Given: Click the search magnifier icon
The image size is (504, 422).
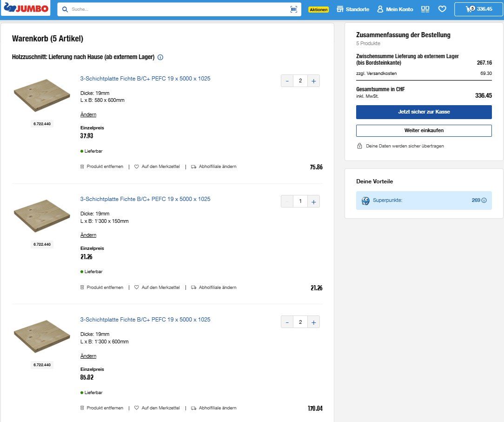Looking at the screenshot, I should (65, 9).
